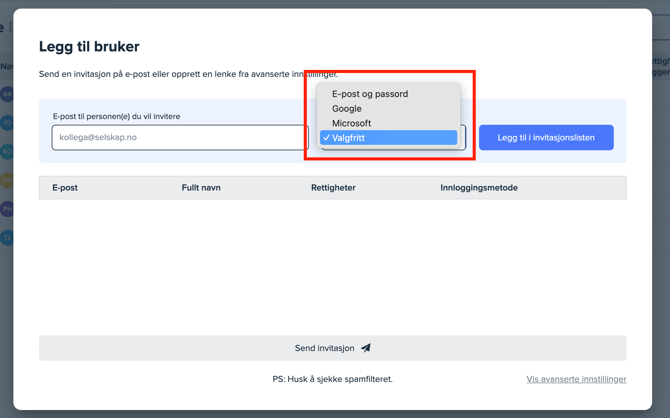Click the 'Legg til bruker' dialog title
Viewport: 670px width, 418px height.
coord(89,46)
